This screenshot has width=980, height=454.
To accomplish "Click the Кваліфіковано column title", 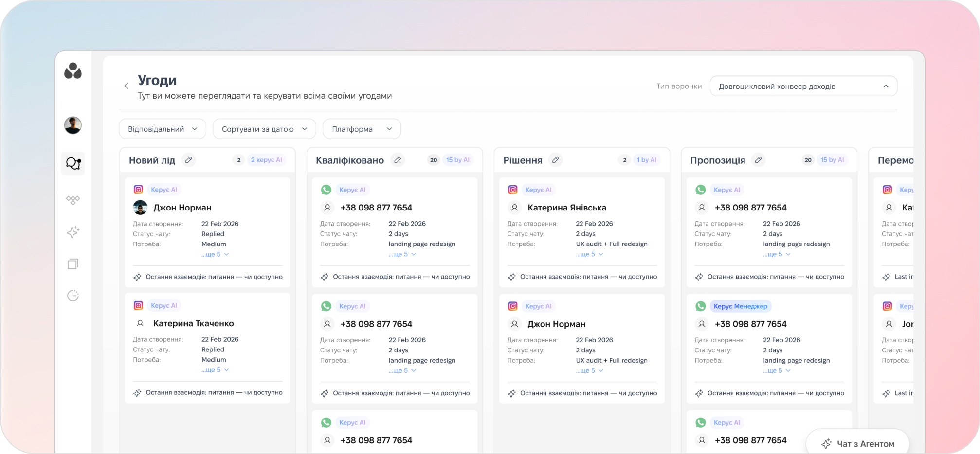I will pyautogui.click(x=350, y=160).
